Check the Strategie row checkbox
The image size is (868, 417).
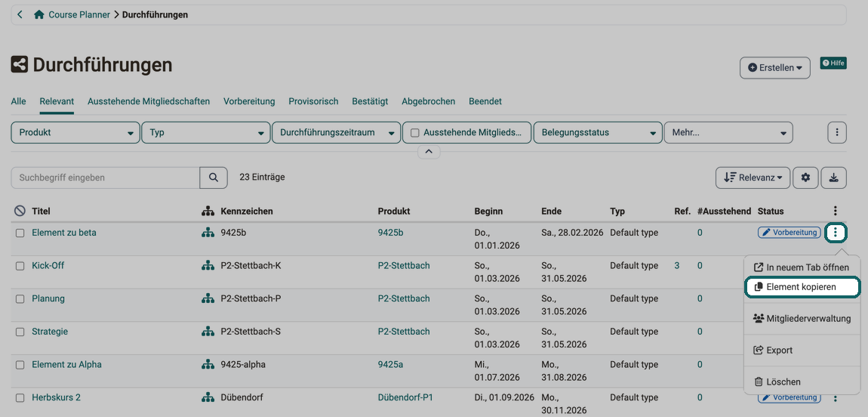point(20,332)
